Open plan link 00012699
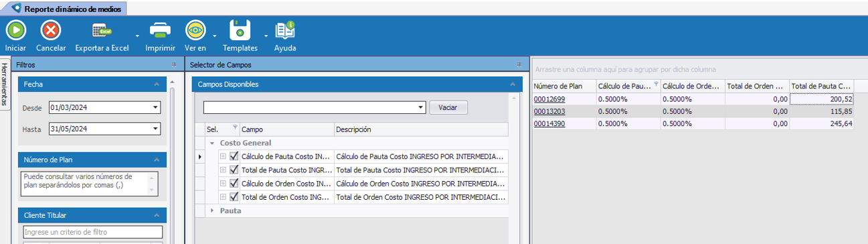868x244 pixels. tap(549, 99)
